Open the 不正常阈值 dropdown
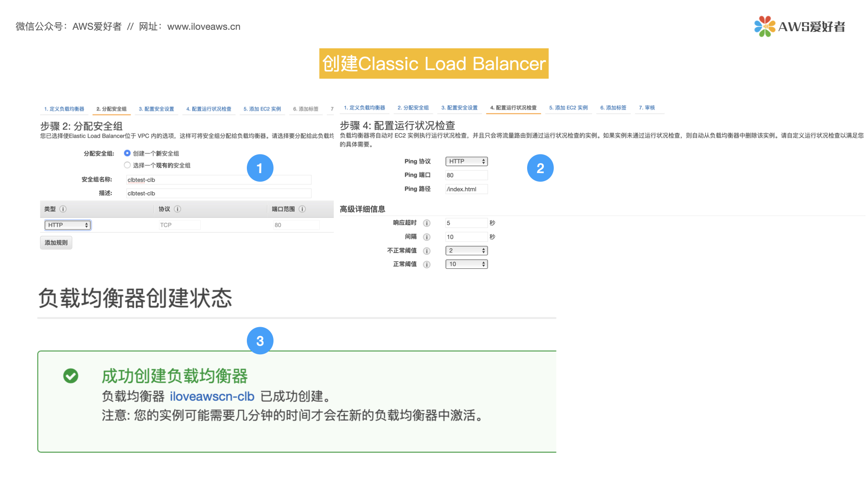Image resolution: width=868 pixels, height=488 pixels. 466,250
